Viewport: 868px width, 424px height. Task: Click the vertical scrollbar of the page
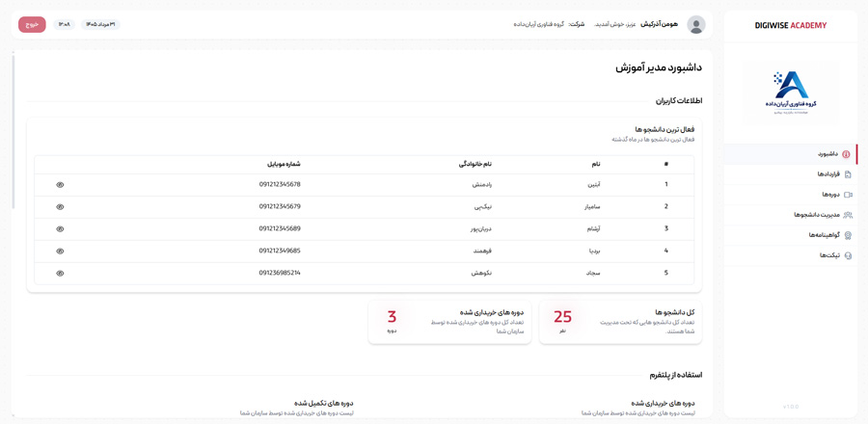pos(14,132)
